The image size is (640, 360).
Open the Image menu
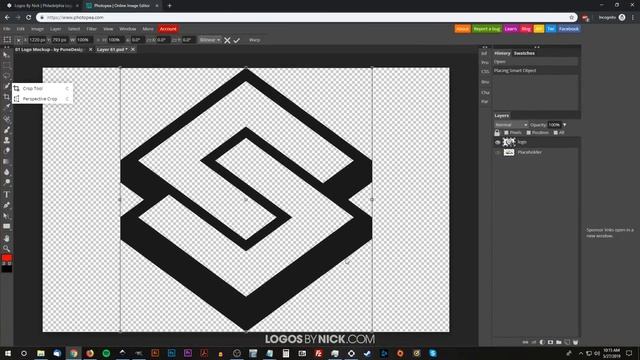coord(37,29)
